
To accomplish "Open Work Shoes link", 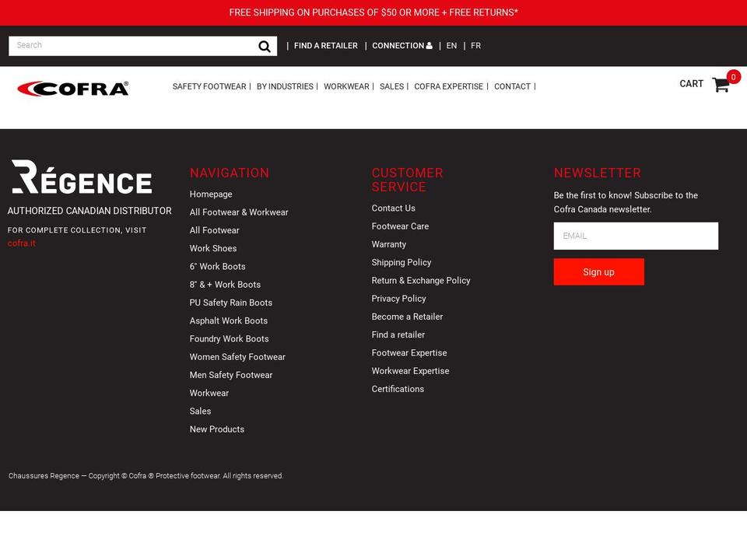I will (213, 249).
